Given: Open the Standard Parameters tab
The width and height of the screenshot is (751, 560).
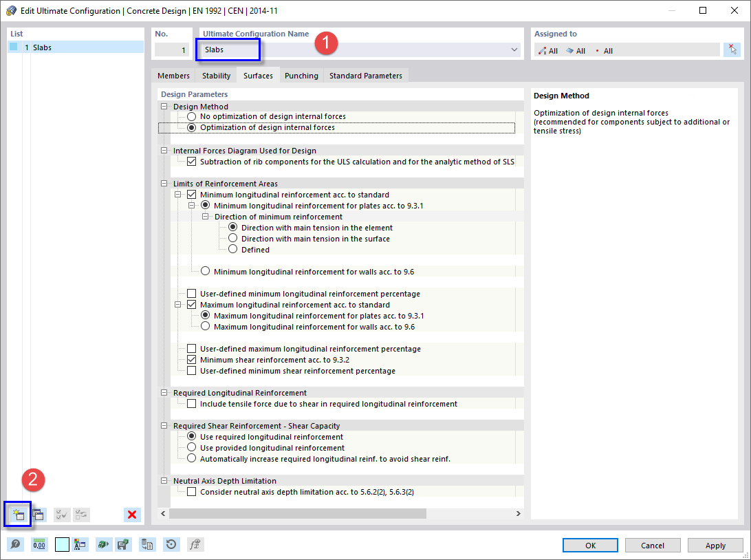Looking at the screenshot, I should coord(365,76).
